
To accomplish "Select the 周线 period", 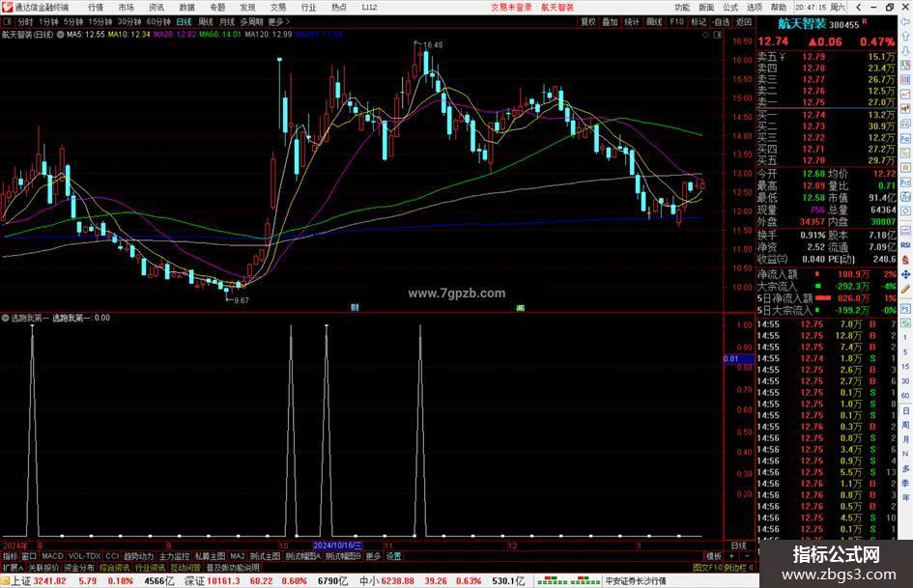I will click(206, 21).
